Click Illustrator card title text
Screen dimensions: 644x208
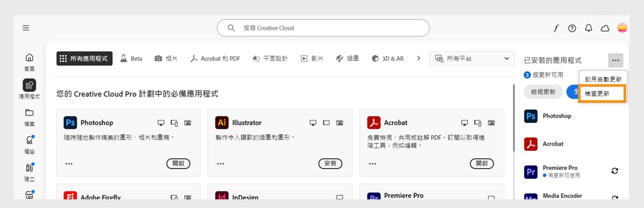[247, 123]
